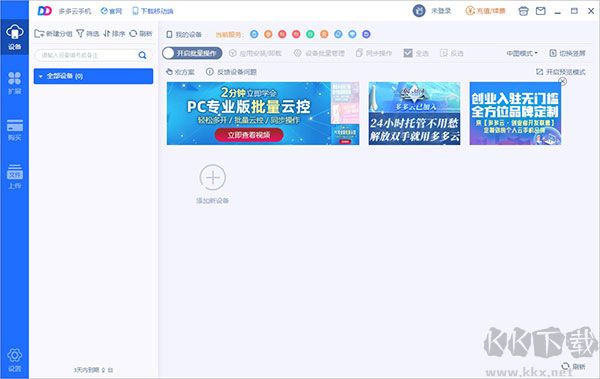Switch to the 我的设备 tab
This screenshot has width=600, height=379.
point(184,34)
